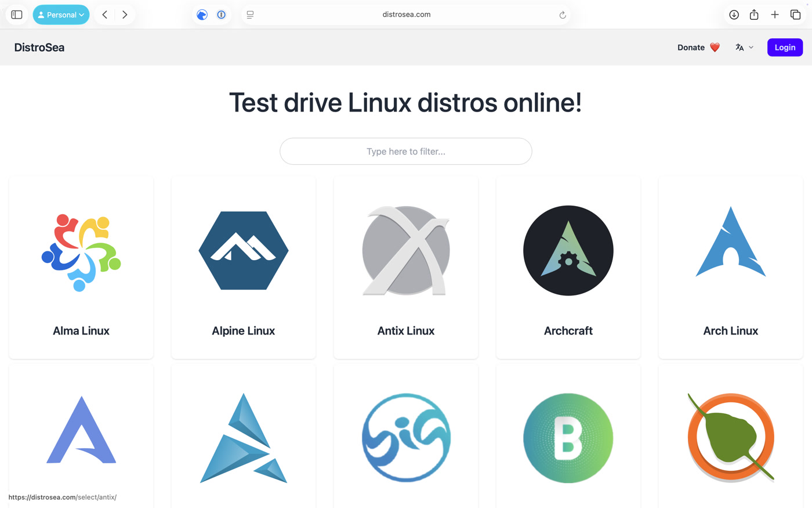Go forward to the next page
Image resolution: width=812 pixels, height=508 pixels.
click(125, 15)
